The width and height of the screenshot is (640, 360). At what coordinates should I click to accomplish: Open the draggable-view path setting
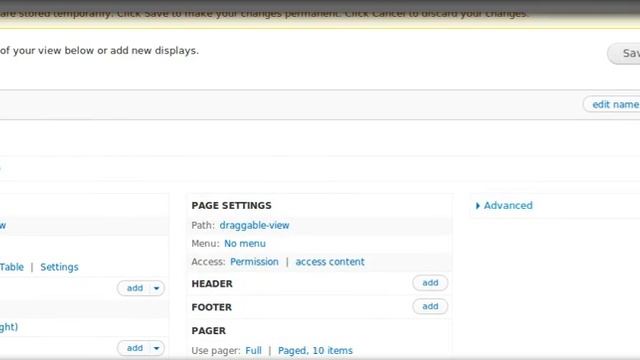point(254,225)
